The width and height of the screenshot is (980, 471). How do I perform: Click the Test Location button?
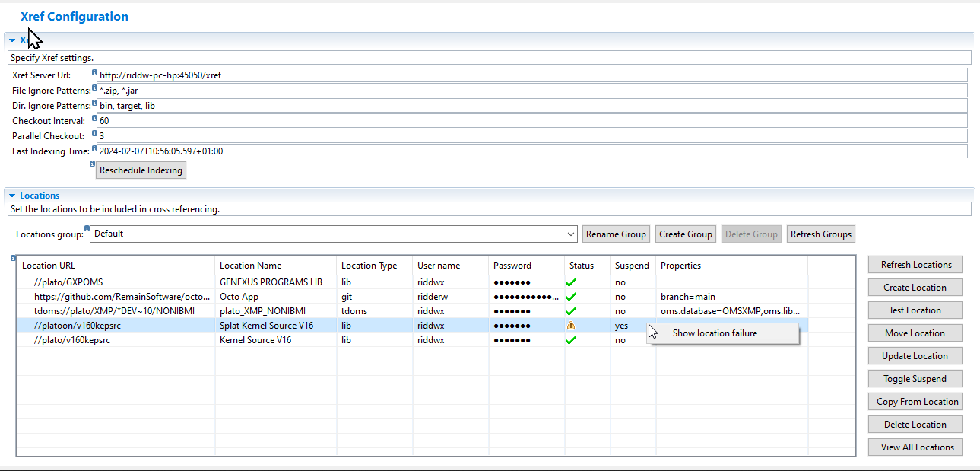pyautogui.click(x=915, y=310)
